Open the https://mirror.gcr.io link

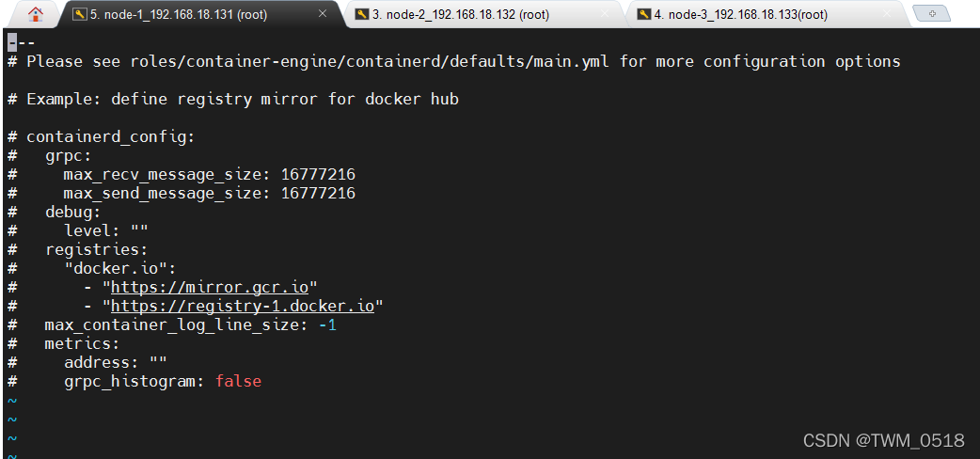pyautogui.click(x=210, y=287)
